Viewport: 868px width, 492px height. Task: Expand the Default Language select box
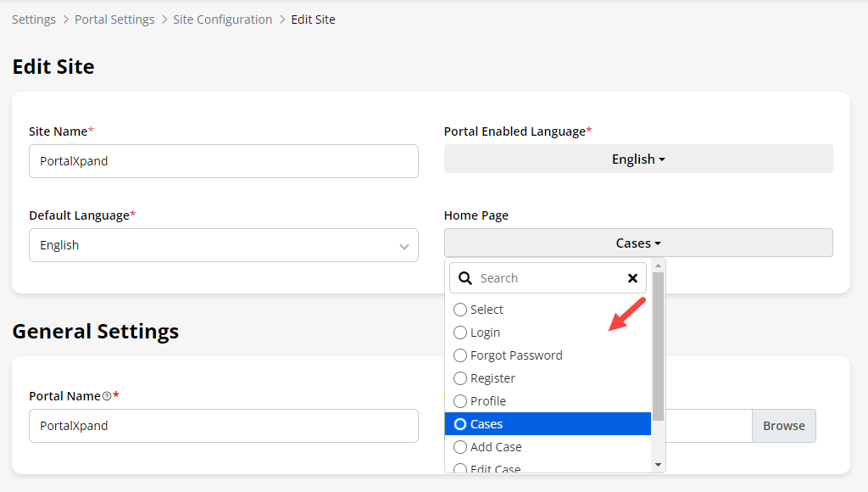[223, 245]
